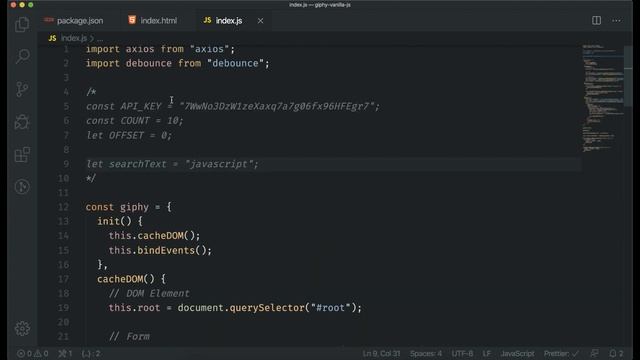
Task: Click line number 12 in the gutter
Action: [x=63, y=207]
